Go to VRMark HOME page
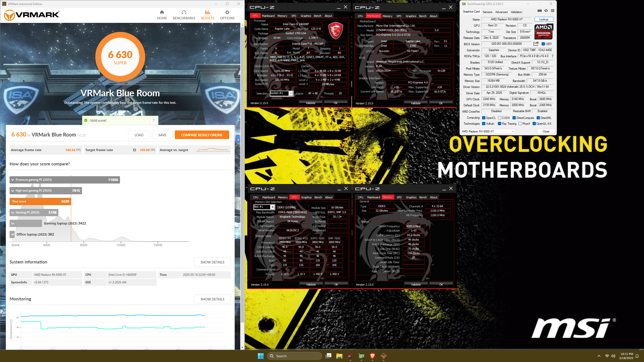 (x=162, y=15)
